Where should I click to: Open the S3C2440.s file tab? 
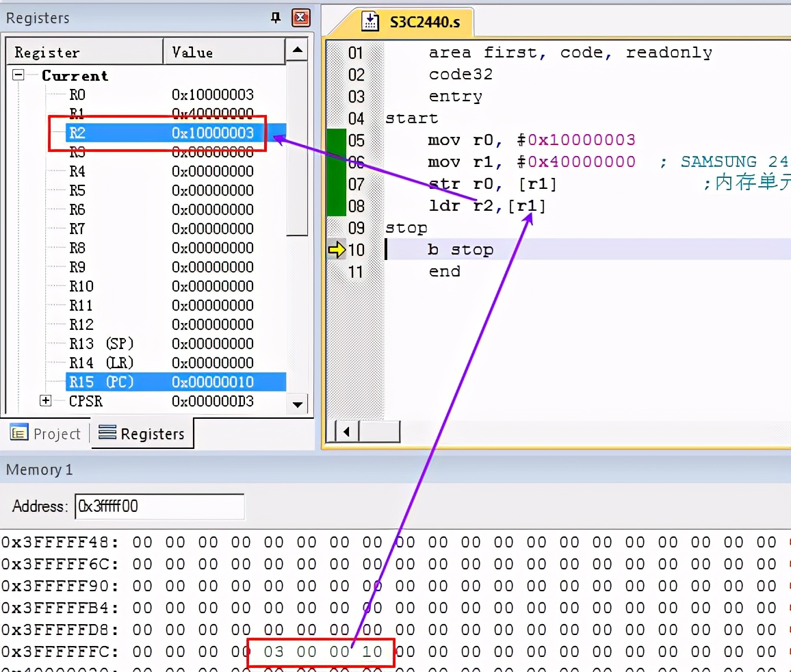[415, 22]
